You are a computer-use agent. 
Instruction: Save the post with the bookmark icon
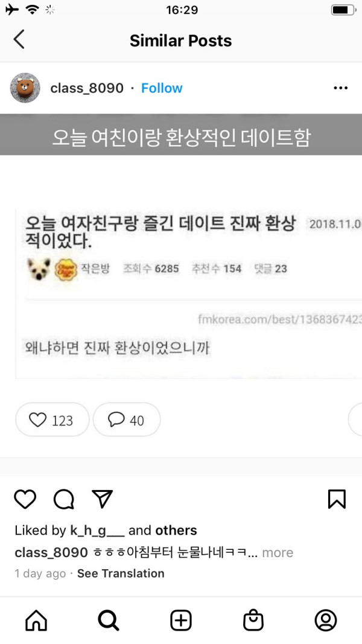point(337,499)
